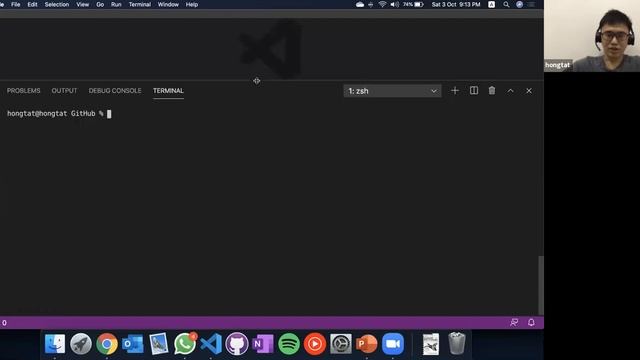
Task: Open Spotlight search in menu bar
Action: 506,4
